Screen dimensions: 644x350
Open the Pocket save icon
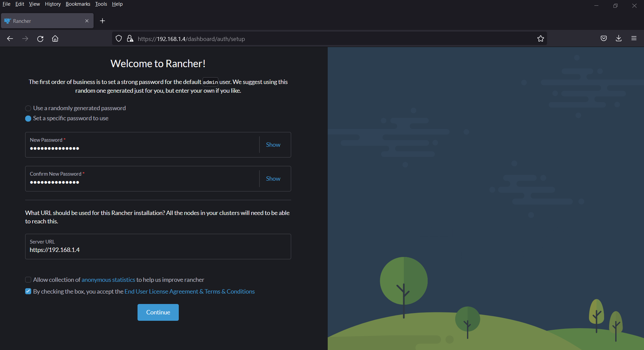[604, 39]
